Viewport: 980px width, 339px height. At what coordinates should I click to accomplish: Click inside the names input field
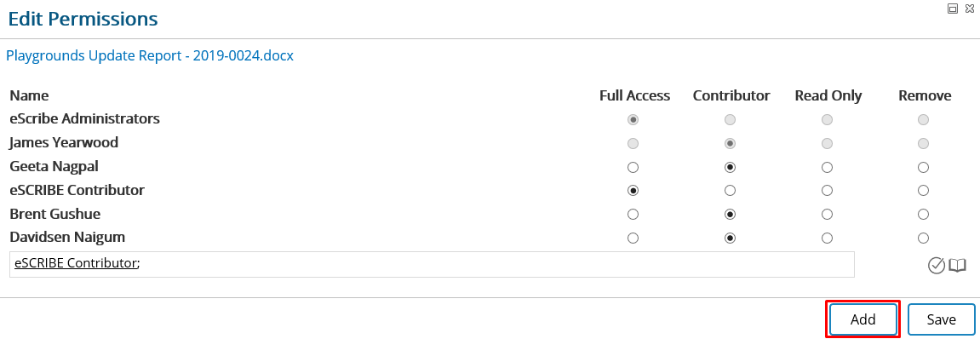coord(432,265)
